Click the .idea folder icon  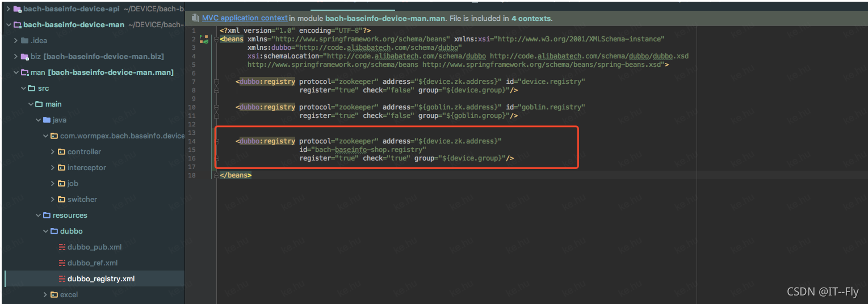point(24,41)
